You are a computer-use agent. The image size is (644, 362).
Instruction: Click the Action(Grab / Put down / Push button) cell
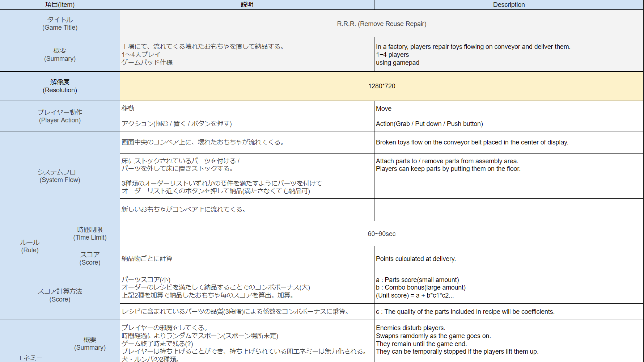[509, 124]
